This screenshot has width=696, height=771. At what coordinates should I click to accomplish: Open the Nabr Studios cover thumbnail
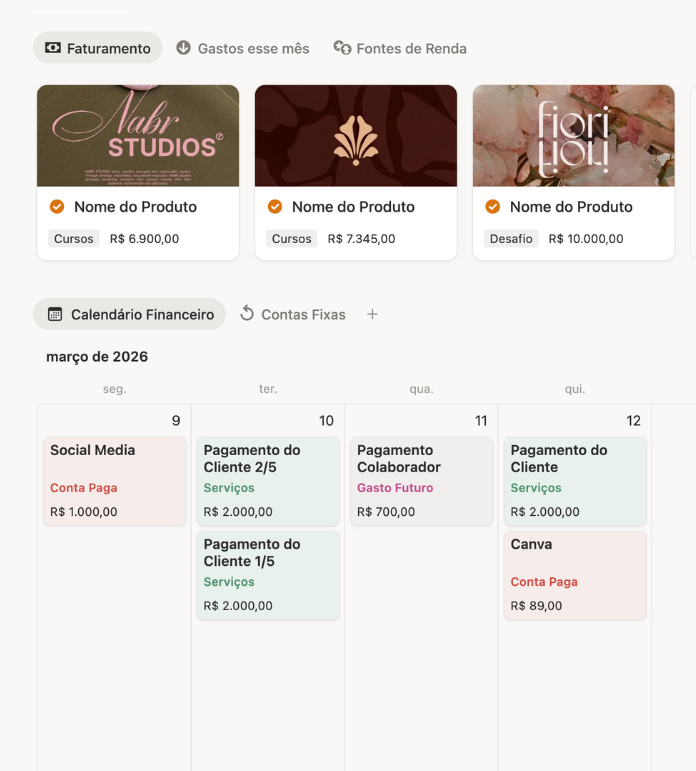138,136
